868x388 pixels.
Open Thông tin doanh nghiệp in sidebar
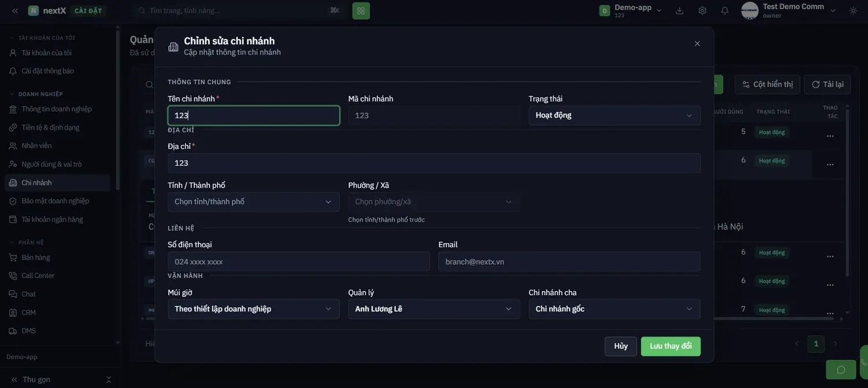(x=57, y=109)
